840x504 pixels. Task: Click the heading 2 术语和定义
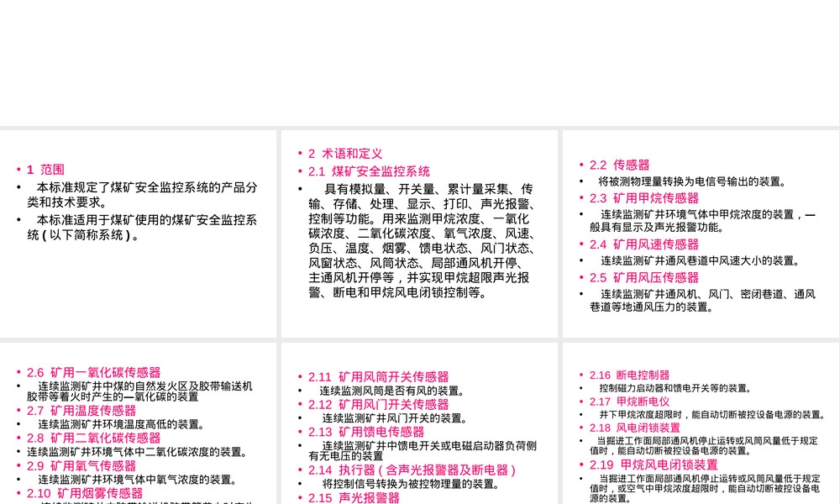tap(345, 154)
